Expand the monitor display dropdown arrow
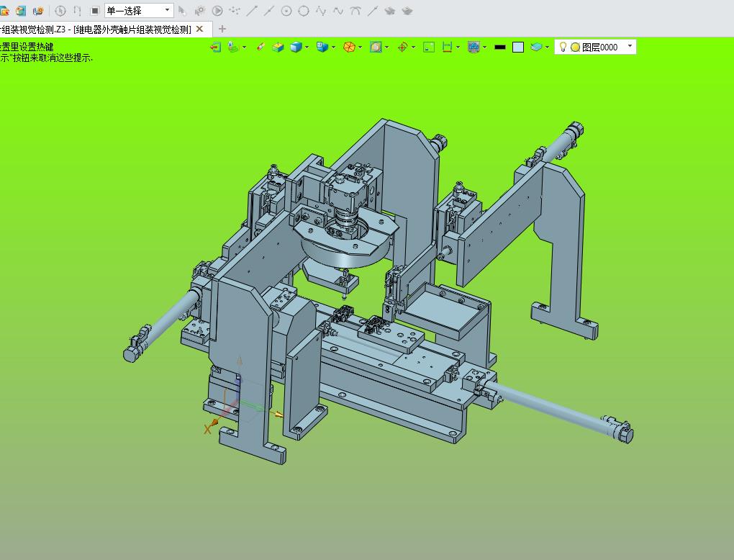Screen dimensions: 734x560 pyautogui.click(x=484, y=47)
